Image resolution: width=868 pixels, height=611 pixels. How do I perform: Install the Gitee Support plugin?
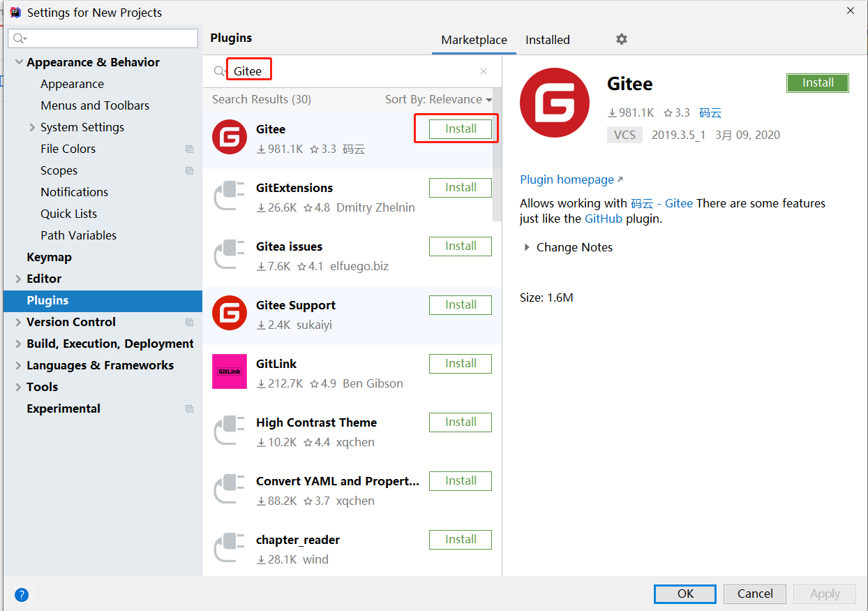point(461,304)
